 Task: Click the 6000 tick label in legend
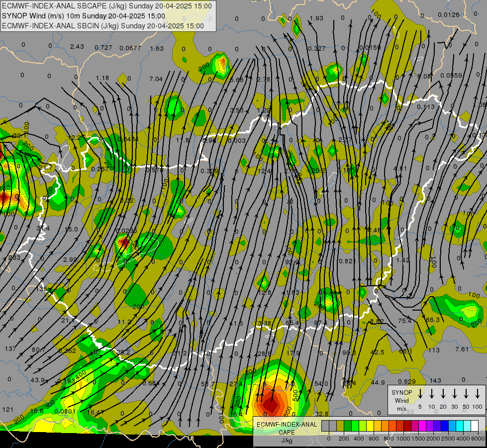pyautogui.click(x=478, y=439)
